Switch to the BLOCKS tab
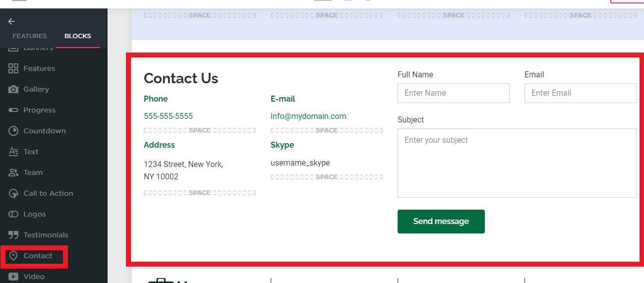The width and height of the screenshot is (644, 283). (78, 36)
